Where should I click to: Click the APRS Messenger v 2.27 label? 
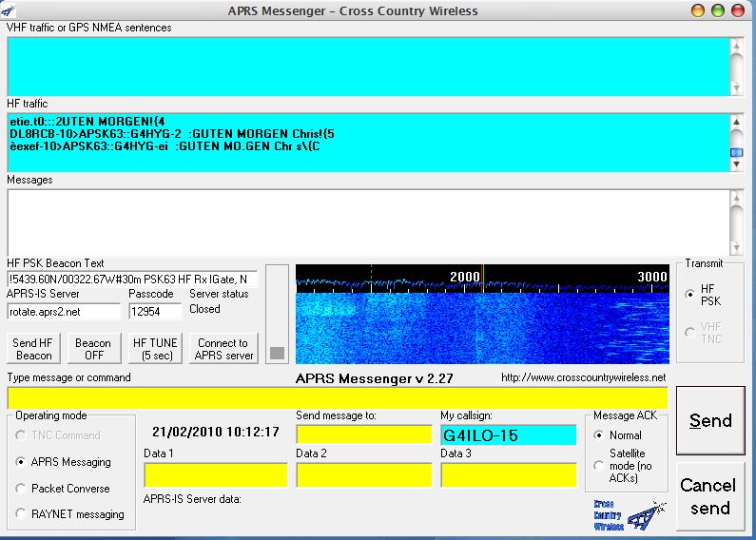(x=374, y=378)
